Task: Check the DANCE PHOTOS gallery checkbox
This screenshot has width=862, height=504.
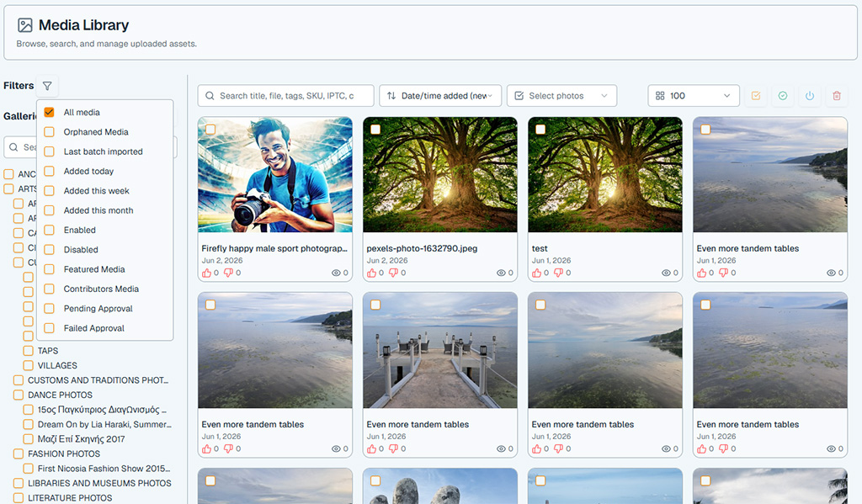Action: [19, 395]
